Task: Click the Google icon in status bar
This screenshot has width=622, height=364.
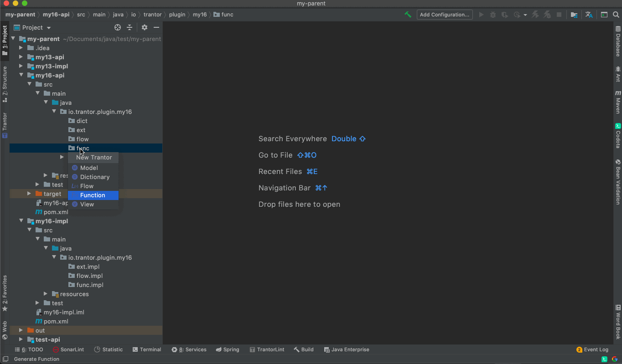Action: [614, 359]
